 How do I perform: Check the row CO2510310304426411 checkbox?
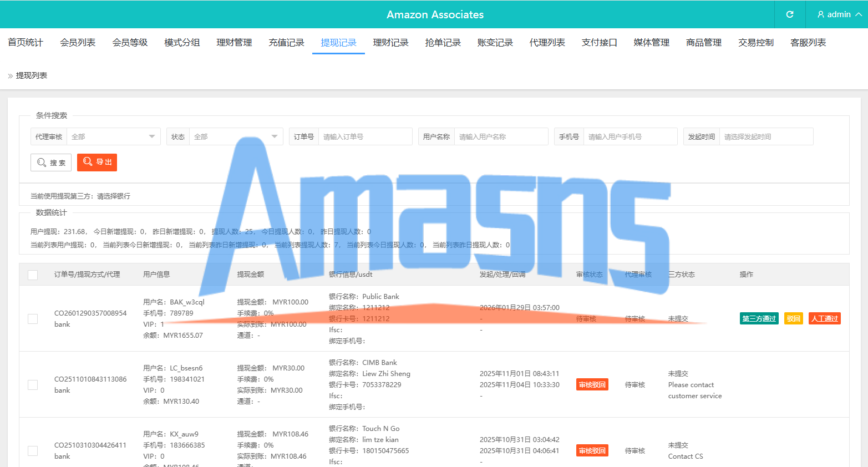coord(33,451)
